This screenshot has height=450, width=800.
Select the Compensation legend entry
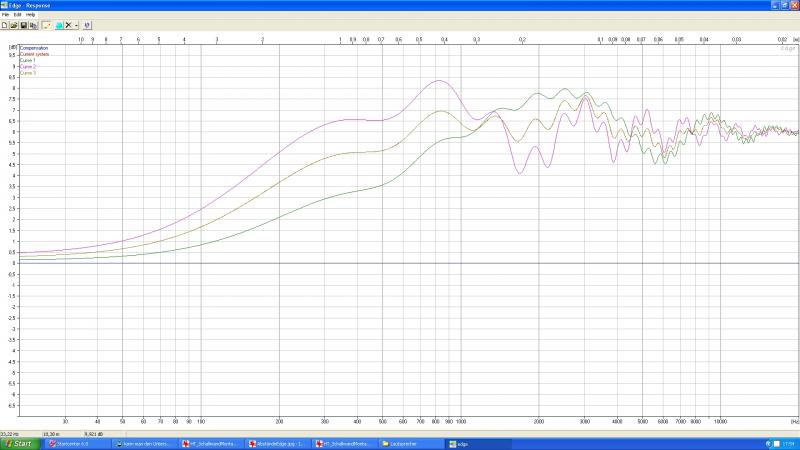point(34,47)
